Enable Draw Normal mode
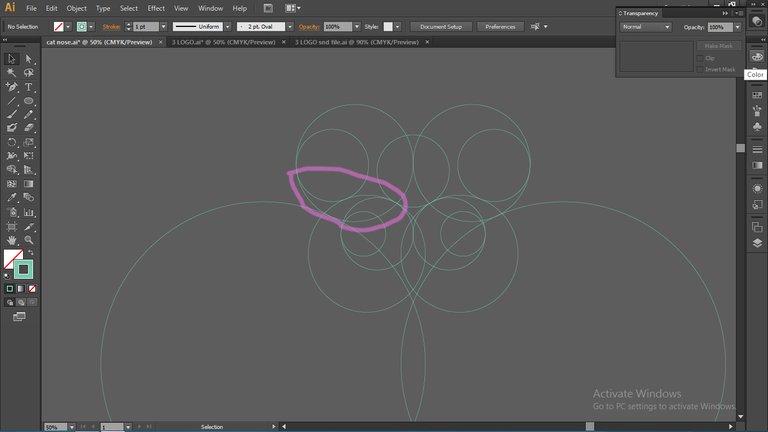Image resolution: width=768 pixels, height=432 pixels. click(x=9, y=303)
